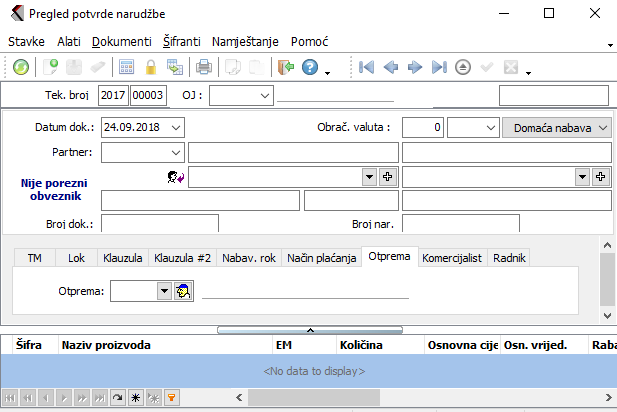Open the Partner dropdown

coord(176,152)
